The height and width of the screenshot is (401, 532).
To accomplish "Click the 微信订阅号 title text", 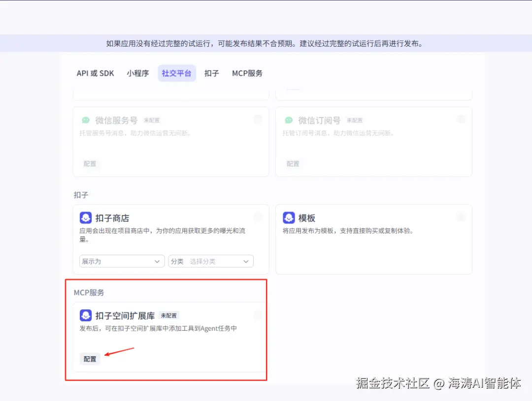I will tap(319, 121).
